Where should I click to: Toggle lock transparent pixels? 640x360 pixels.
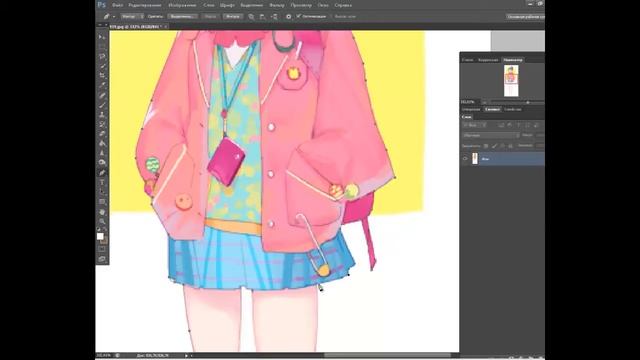(x=486, y=146)
